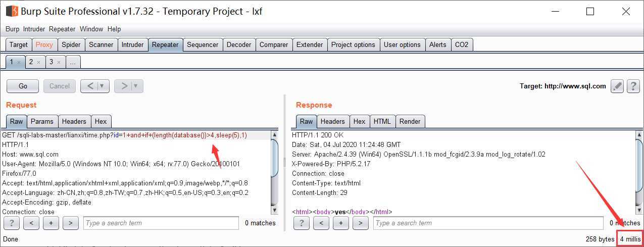Open response search help question mark button
This screenshot has height=247, width=644.
302,223
